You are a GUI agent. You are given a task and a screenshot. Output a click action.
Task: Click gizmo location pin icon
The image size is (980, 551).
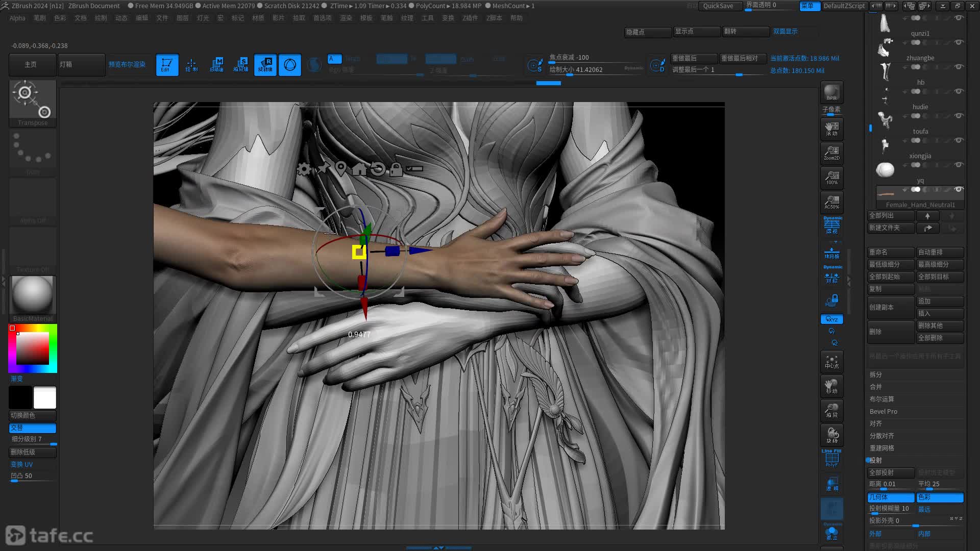[x=341, y=169]
